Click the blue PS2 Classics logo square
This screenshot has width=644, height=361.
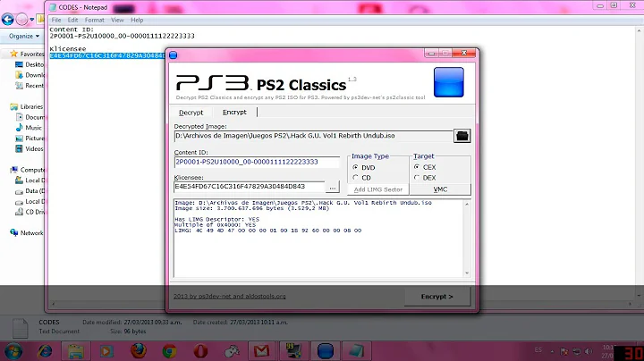click(x=448, y=82)
